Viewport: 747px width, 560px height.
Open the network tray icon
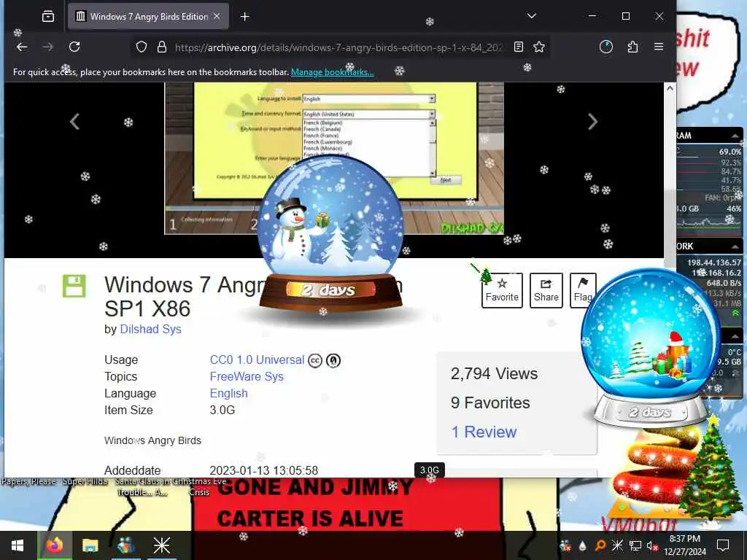[635, 545]
